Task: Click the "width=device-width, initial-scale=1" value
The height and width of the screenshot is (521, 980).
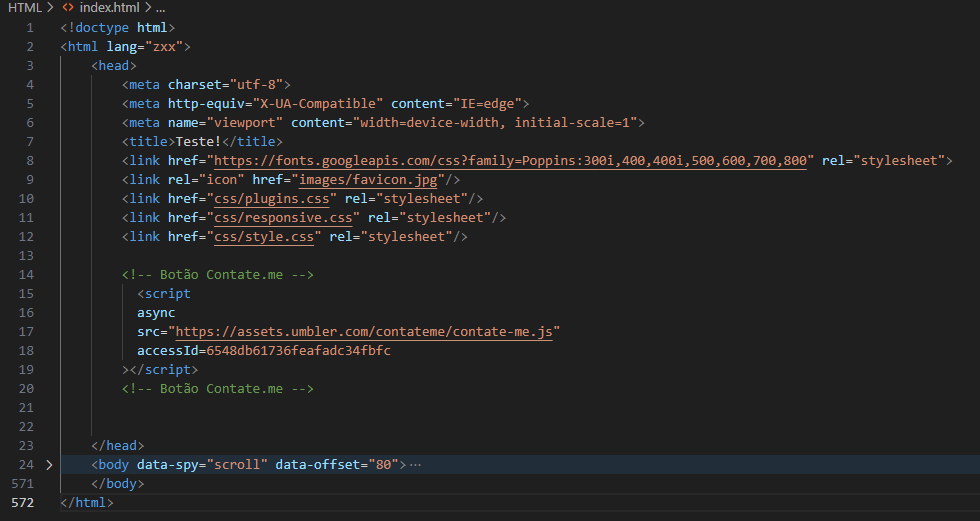Action: click(x=494, y=122)
